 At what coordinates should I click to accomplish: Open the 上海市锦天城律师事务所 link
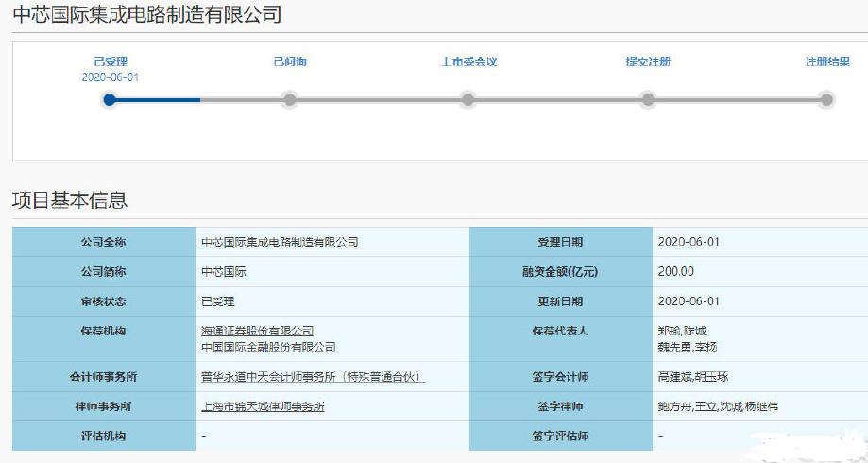pyautogui.click(x=263, y=406)
